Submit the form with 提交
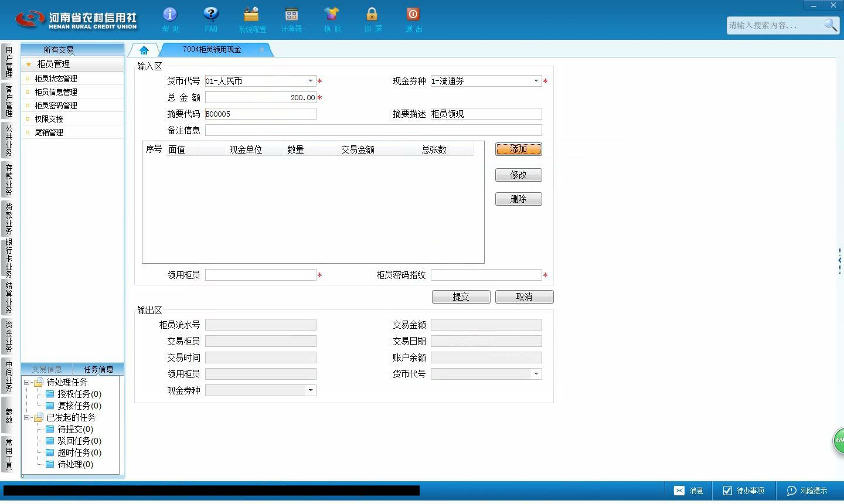Image resolution: width=844 pixels, height=504 pixels. (x=461, y=297)
